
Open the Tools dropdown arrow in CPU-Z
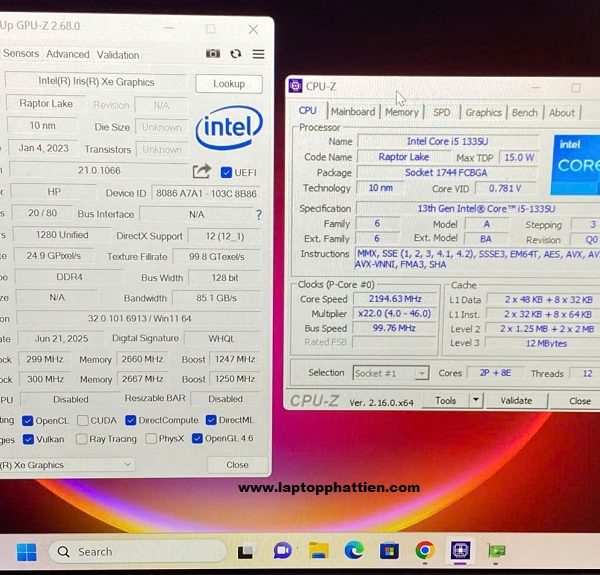click(476, 400)
